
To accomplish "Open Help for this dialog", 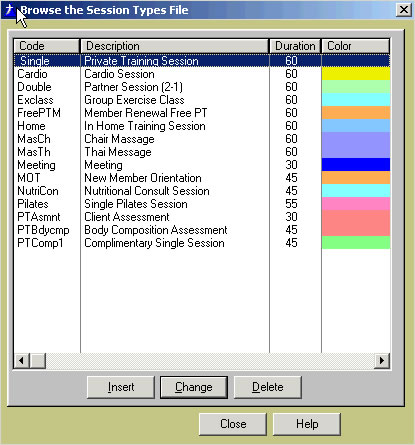I will tap(307, 424).
